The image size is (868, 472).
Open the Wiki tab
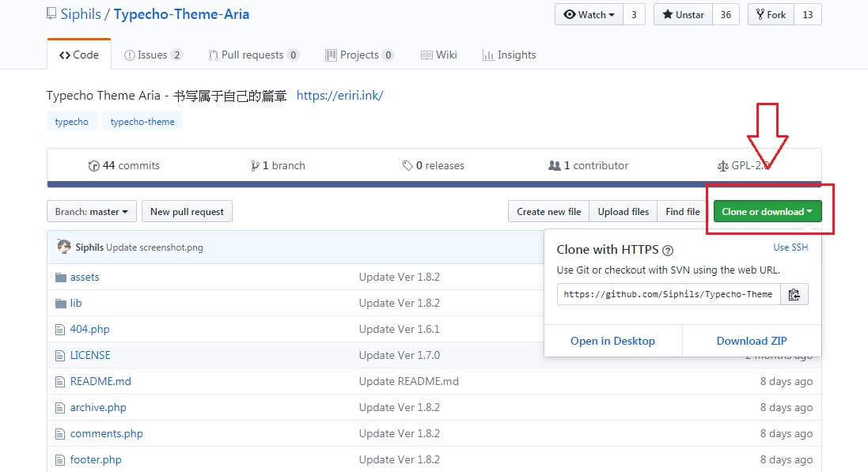[x=439, y=55]
